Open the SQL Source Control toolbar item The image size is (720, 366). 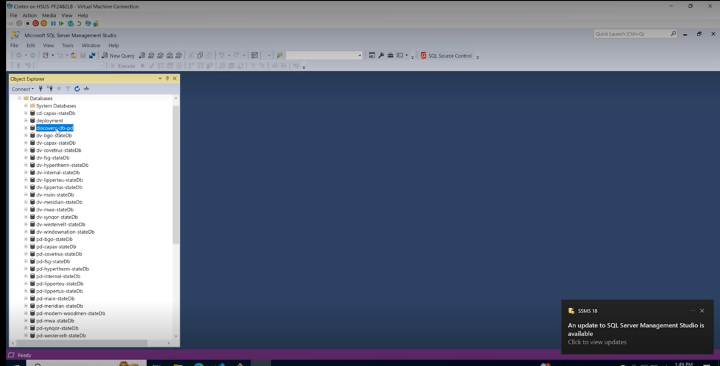[x=446, y=56]
